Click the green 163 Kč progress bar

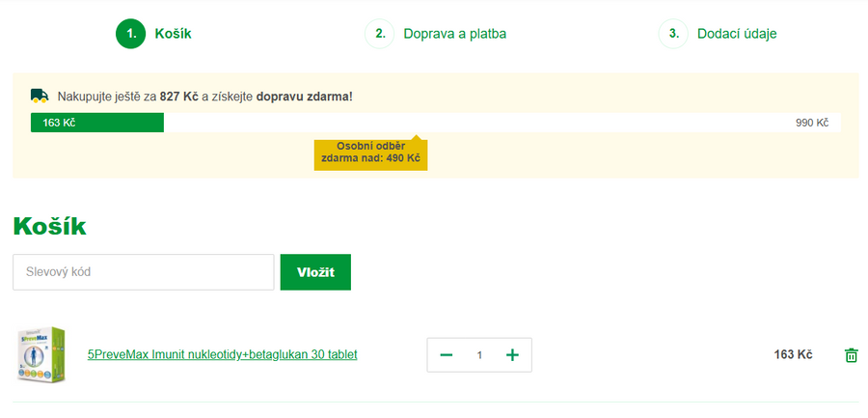point(97,123)
